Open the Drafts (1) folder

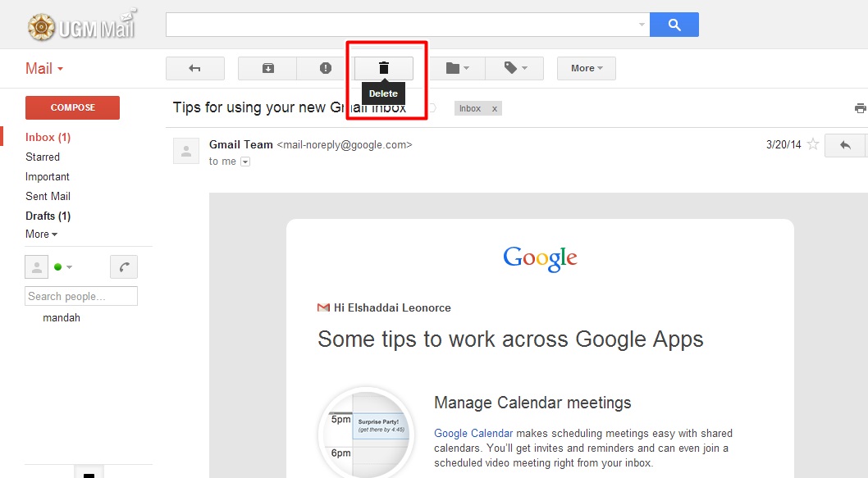click(48, 216)
